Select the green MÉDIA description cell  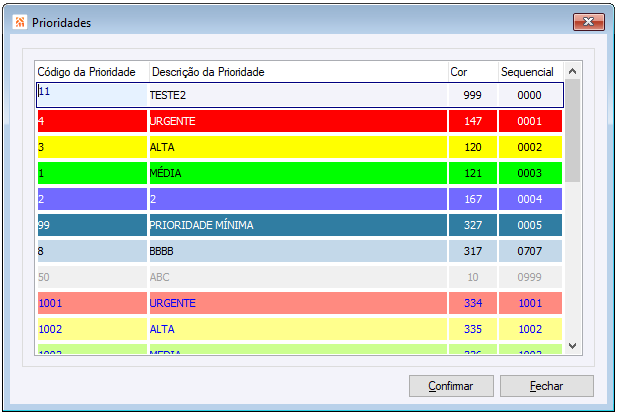tap(298, 173)
